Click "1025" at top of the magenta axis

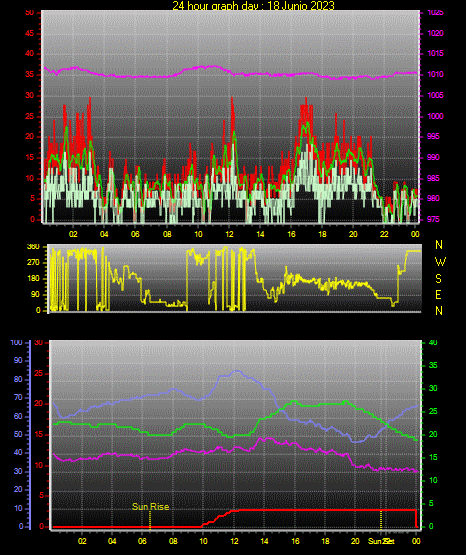click(x=436, y=13)
